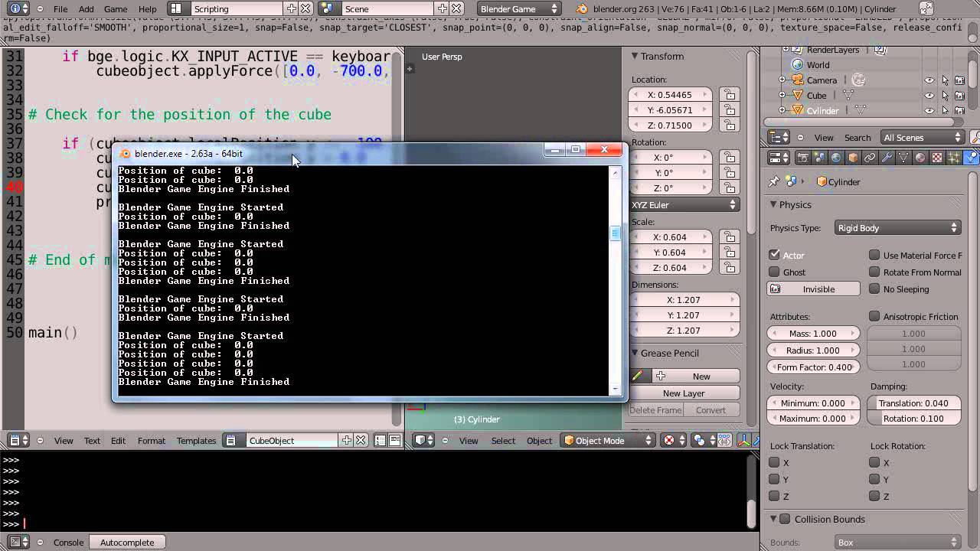Image resolution: width=980 pixels, height=551 pixels.
Task: Open the Texture properties tab (checker icon)
Action: tap(937, 158)
